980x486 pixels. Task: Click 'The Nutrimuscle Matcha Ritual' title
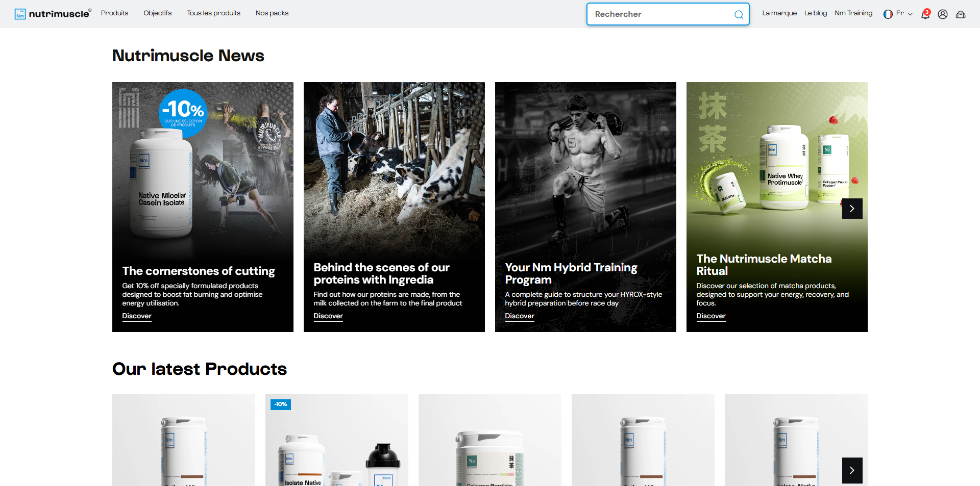tap(764, 265)
